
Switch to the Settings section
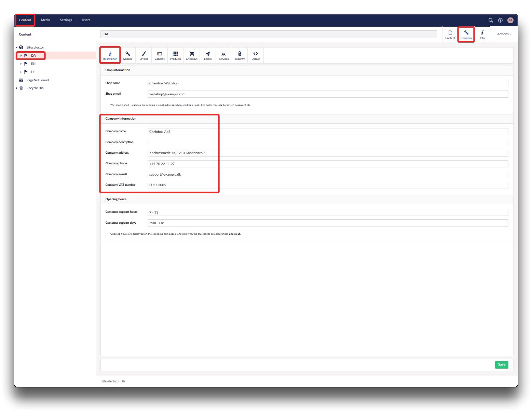coord(66,20)
